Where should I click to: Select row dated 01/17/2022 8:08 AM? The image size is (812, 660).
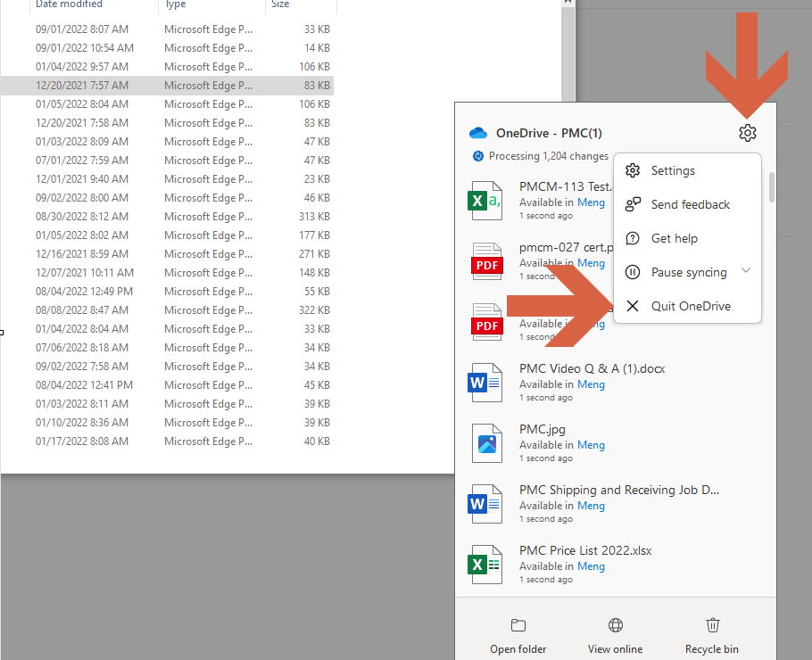tap(167, 441)
